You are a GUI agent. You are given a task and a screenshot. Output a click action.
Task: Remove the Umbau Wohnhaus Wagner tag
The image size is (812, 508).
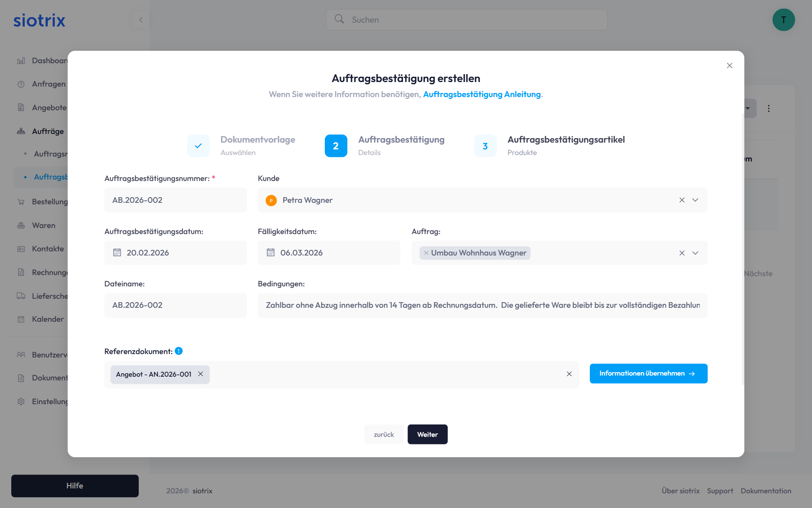pos(426,253)
